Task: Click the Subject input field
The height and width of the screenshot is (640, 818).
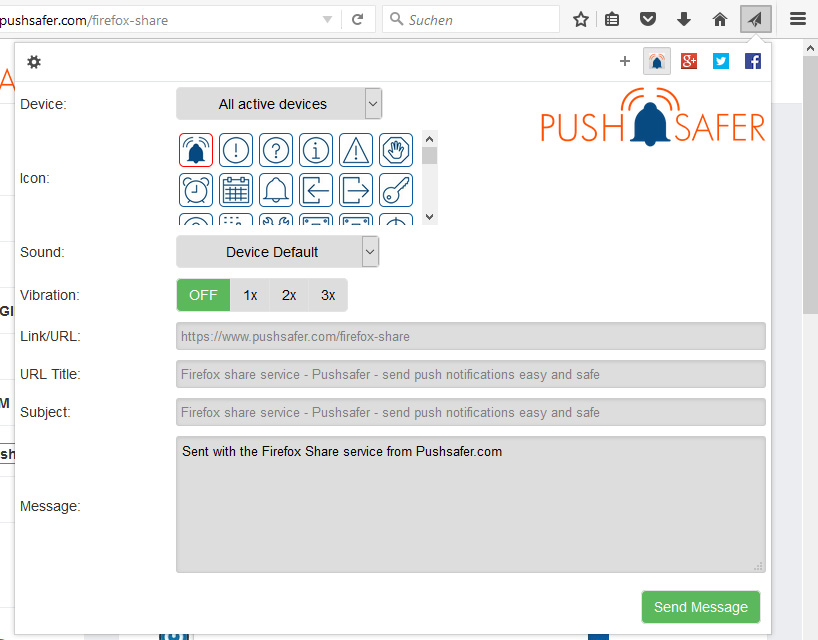Action: tap(471, 412)
